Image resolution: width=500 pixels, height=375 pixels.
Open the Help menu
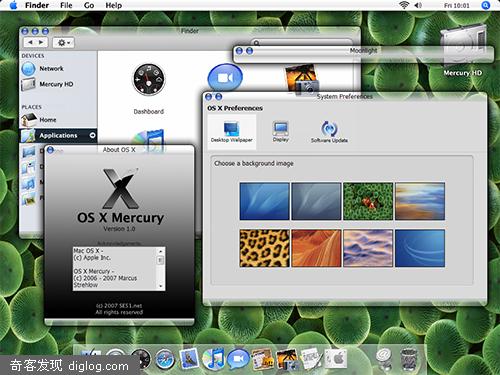click(113, 5)
